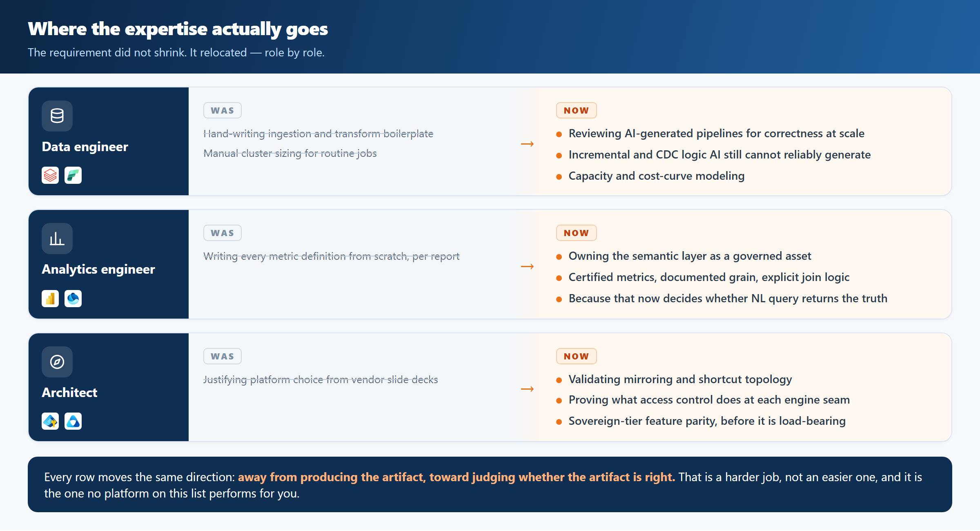This screenshot has width=980, height=531.
Task: Click the database cylinder icon for Data engineer
Action: click(x=57, y=116)
